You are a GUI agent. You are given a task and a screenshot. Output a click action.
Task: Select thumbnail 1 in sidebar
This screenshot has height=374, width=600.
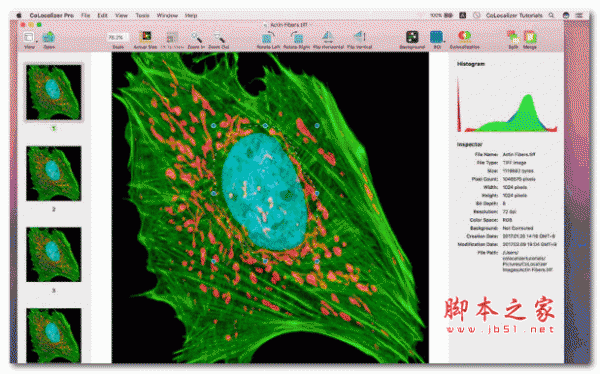pyautogui.click(x=54, y=92)
